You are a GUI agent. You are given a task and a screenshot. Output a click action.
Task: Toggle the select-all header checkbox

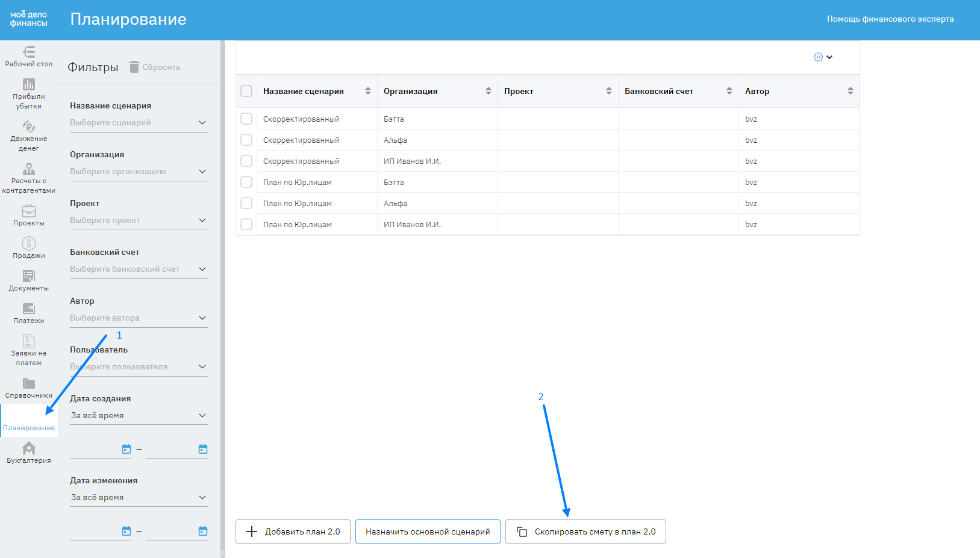pos(246,91)
